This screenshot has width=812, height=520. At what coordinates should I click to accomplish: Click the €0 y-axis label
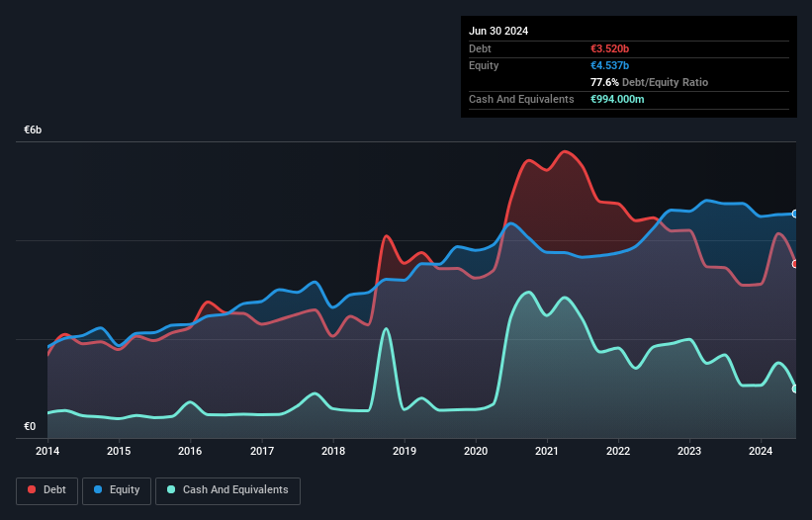point(30,426)
